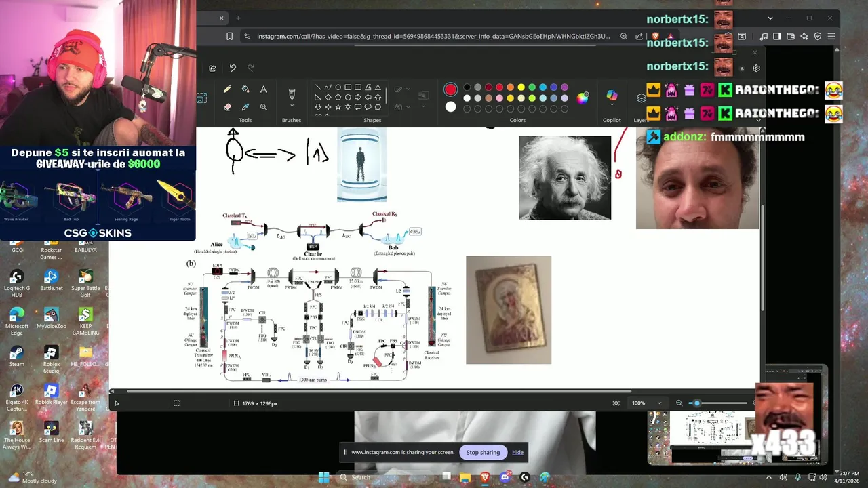Screen dimensions: 868x488
Task: Open Paint settings gear
Action: point(756,68)
